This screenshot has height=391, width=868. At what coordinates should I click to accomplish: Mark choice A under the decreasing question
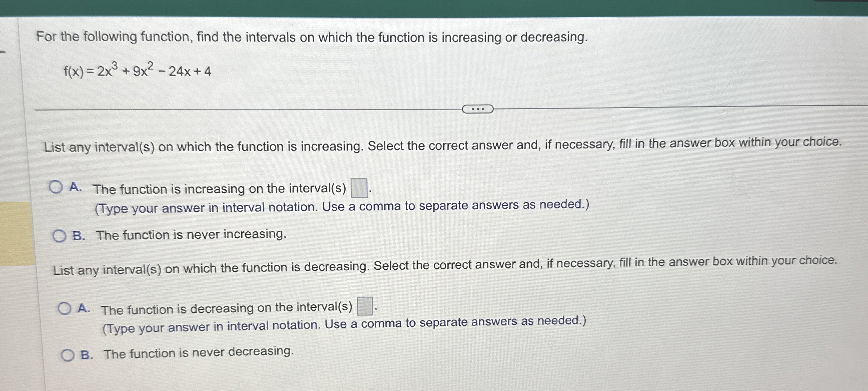pyautogui.click(x=66, y=307)
